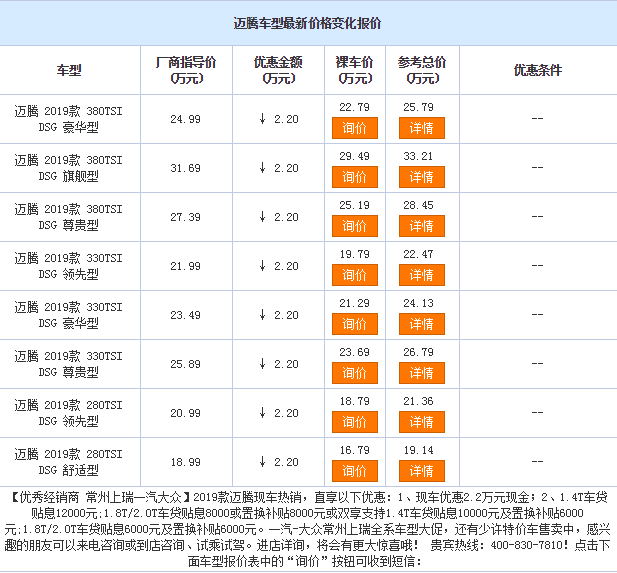Image resolution: width=617 pixels, height=573 pixels.
Task: Click guide price 25.89
Action: [x=185, y=364]
